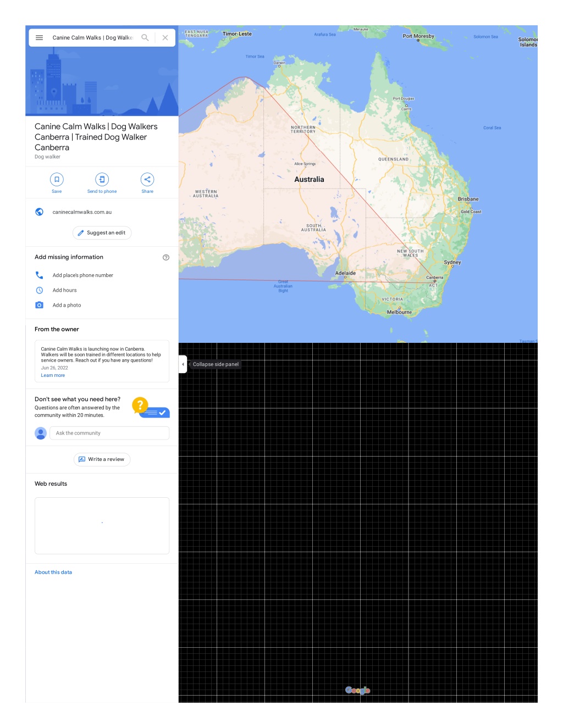Click the Send to phone text label
The height and width of the screenshot is (728, 563).
102,191
